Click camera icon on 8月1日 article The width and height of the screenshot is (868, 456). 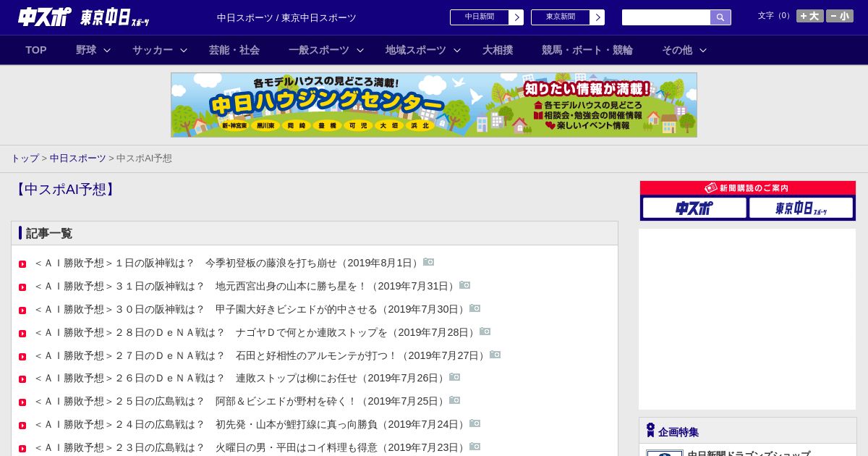point(429,262)
